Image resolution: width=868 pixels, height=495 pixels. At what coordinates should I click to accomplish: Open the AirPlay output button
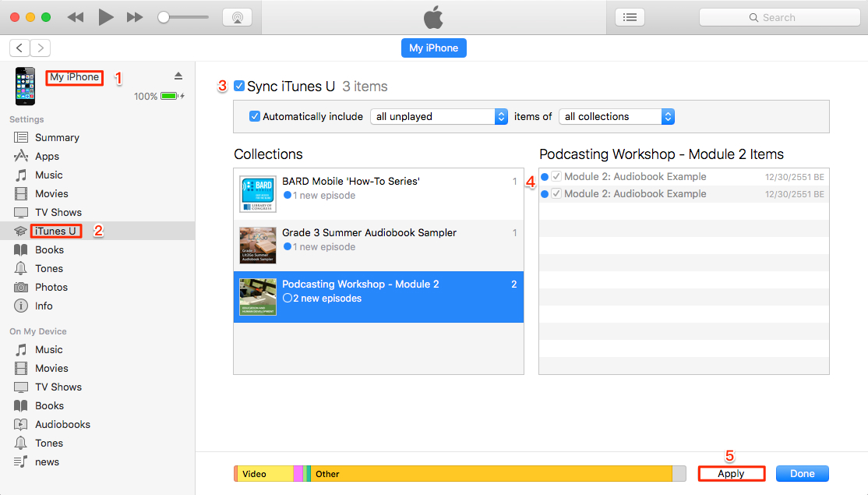[x=238, y=17]
